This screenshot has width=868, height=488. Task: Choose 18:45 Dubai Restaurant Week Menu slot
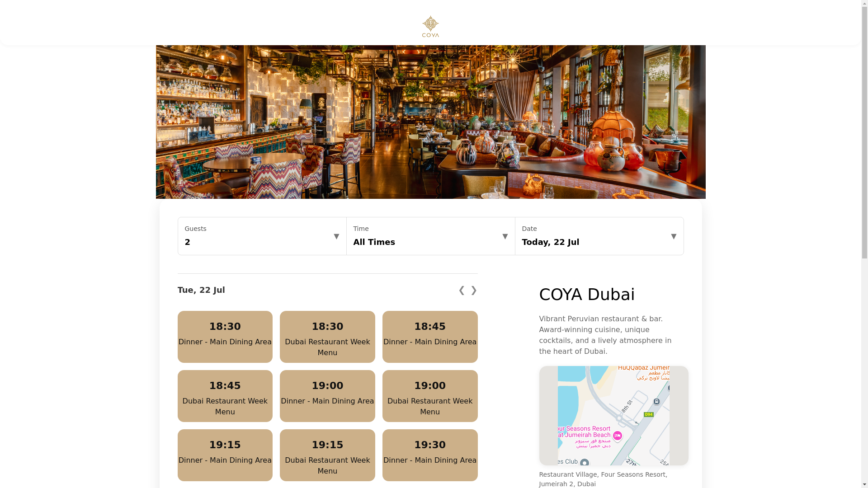pos(225,396)
